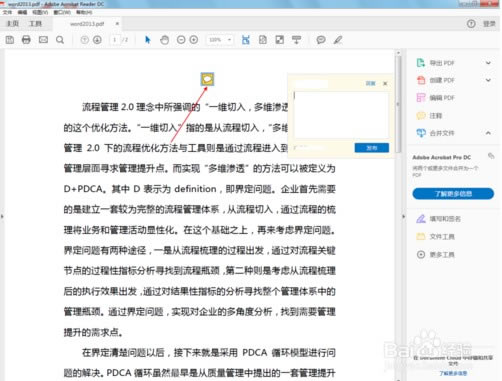Switch to full-screen mode icon
The image size is (502, 381).
[x=280, y=40]
